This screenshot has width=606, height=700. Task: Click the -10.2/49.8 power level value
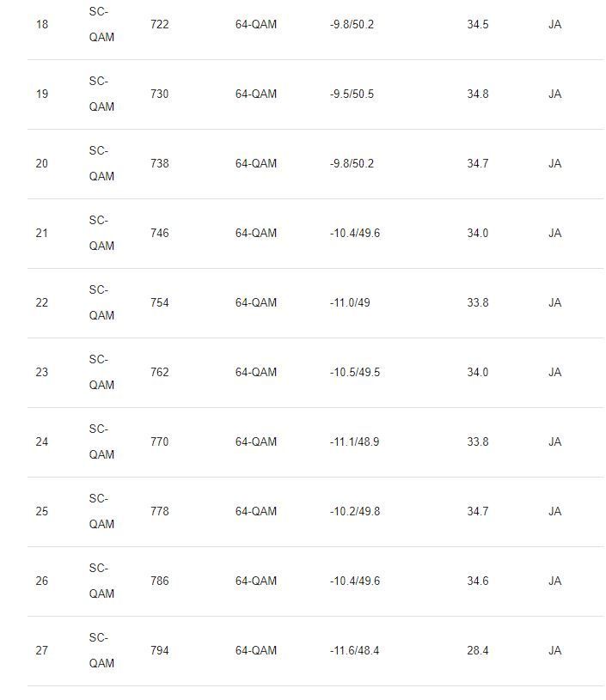click(x=355, y=512)
